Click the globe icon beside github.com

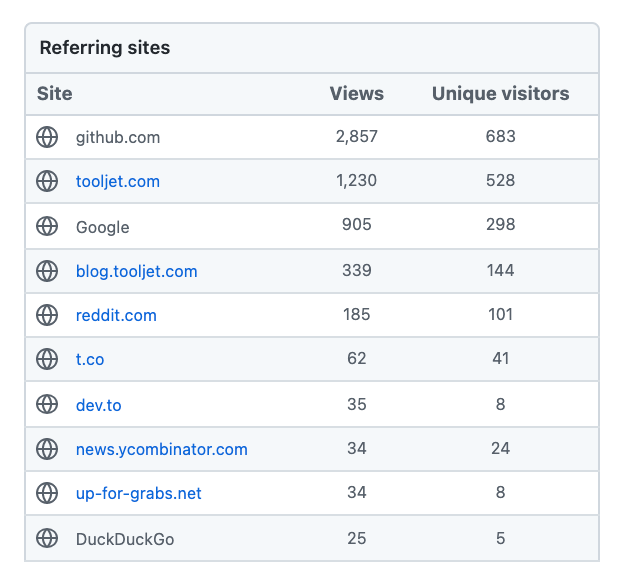click(x=47, y=137)
